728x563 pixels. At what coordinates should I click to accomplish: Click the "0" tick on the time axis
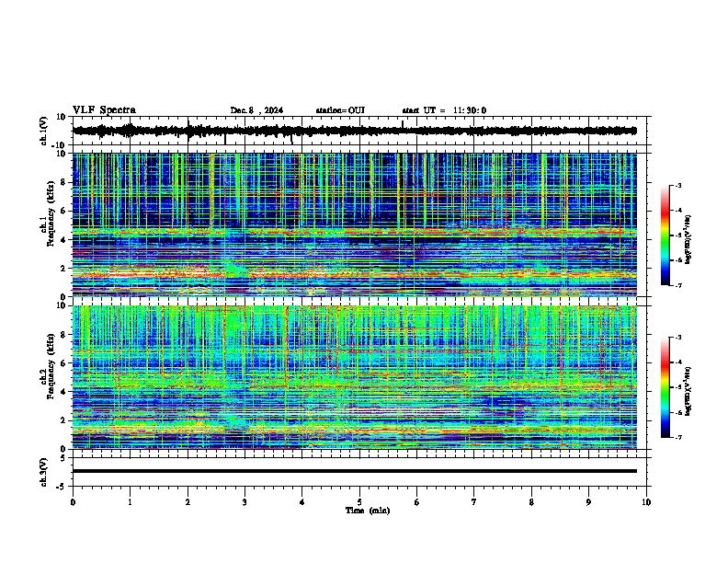coord(73,502)
